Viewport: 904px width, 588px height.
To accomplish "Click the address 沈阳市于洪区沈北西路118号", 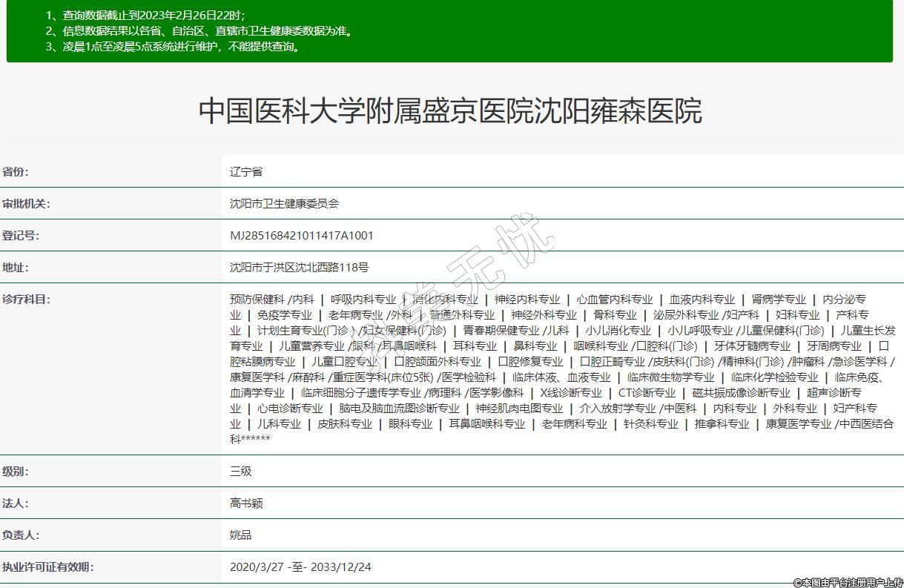I will tap(299, 268).
